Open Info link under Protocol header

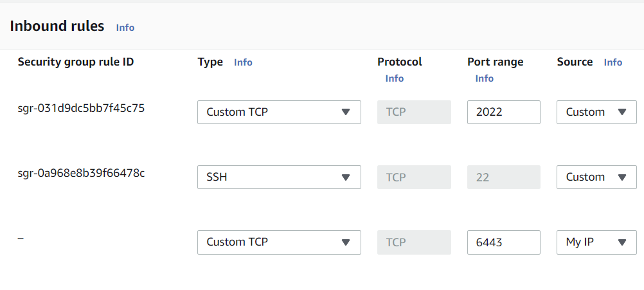click(395, 78)
